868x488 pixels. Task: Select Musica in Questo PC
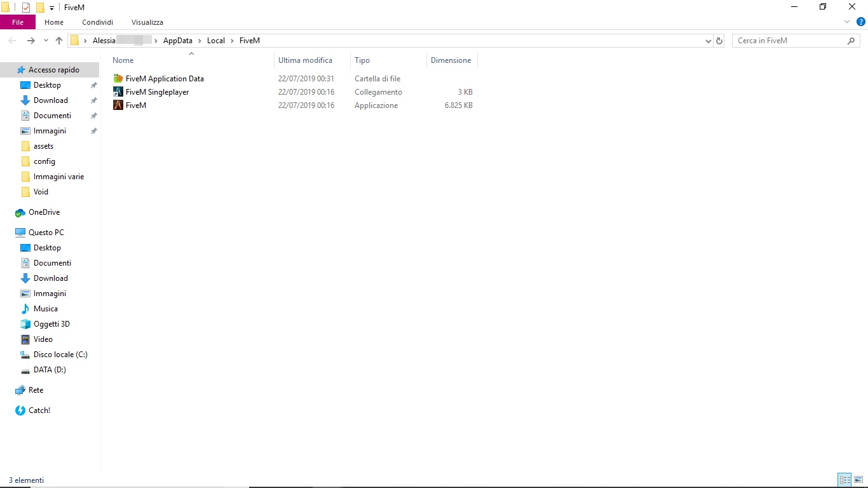point(46,309)
